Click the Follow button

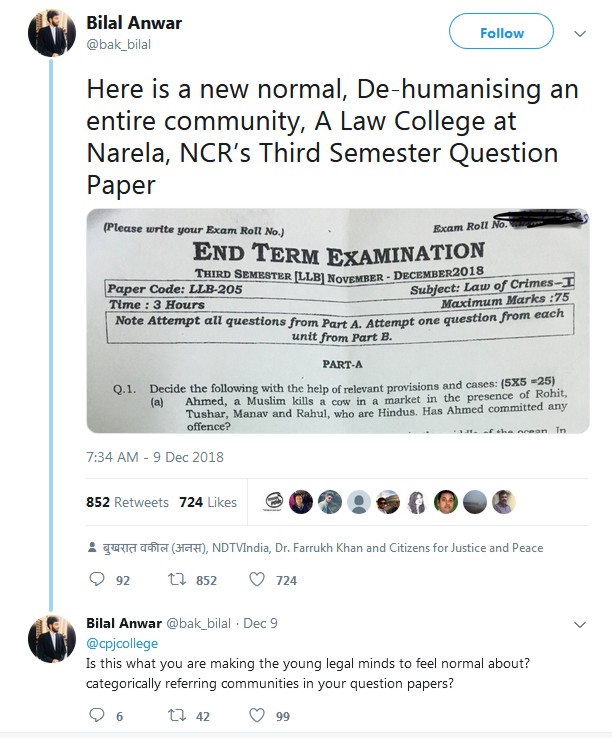[501, 32]
